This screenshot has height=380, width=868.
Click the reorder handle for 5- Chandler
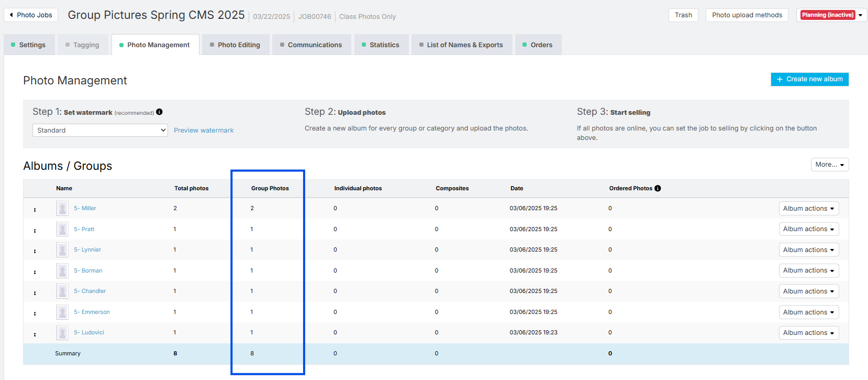coord(35,293)
